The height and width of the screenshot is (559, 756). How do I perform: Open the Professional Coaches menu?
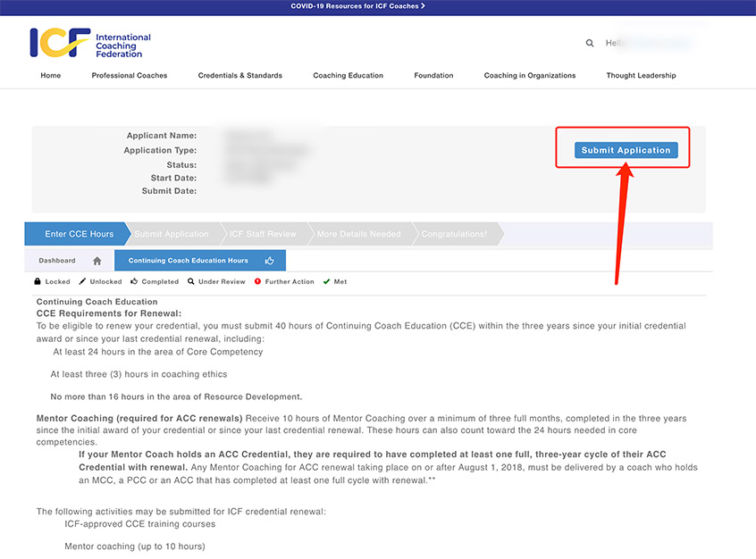130,76
